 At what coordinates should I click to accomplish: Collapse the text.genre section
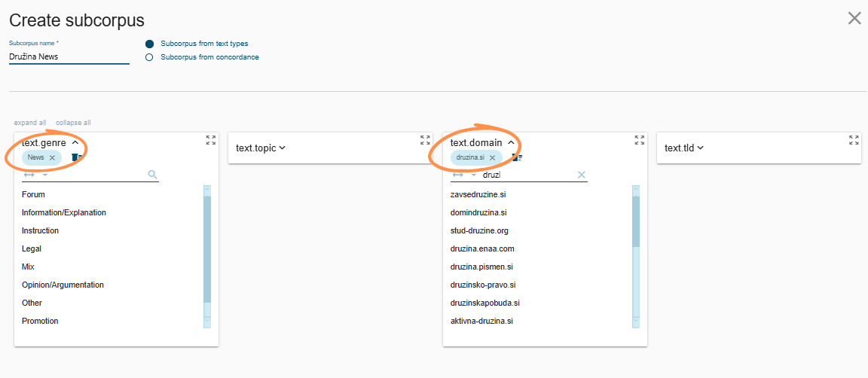pos(75,143)
